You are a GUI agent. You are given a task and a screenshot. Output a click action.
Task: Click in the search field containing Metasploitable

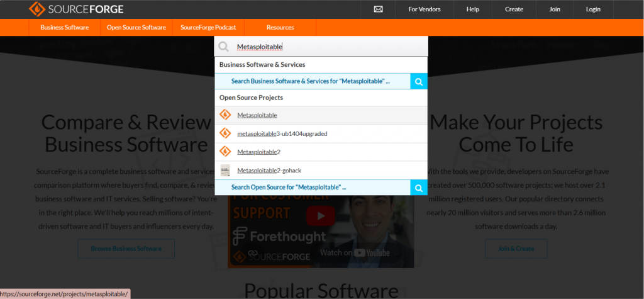(321, 47)
